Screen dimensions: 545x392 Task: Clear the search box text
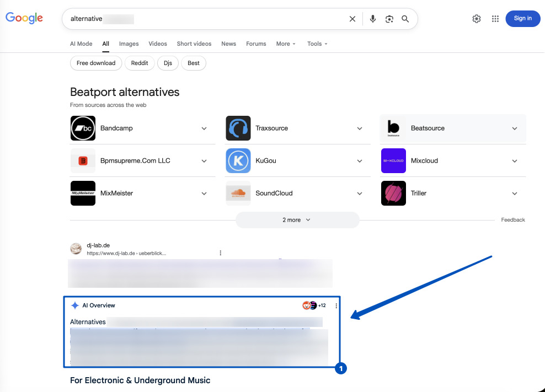click(x=352, y=19)
